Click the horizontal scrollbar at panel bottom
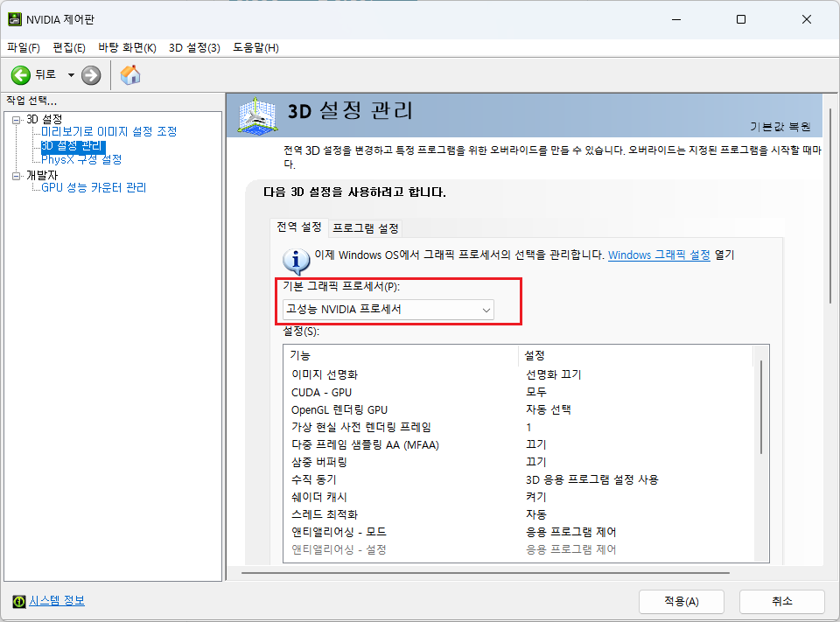 click(x=486, y=573)
